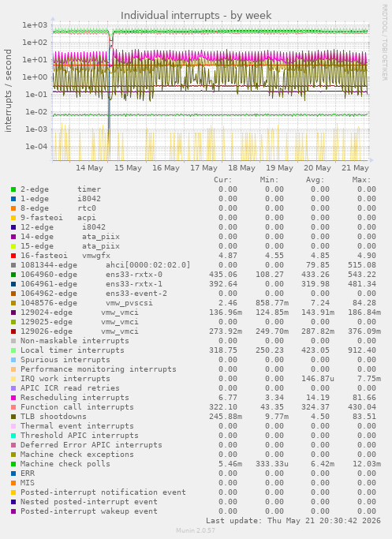The width and height of the screenshot is (392, 539).
Task: Click the 'Individual interrupts - by week' title
Action: point(196,16)
